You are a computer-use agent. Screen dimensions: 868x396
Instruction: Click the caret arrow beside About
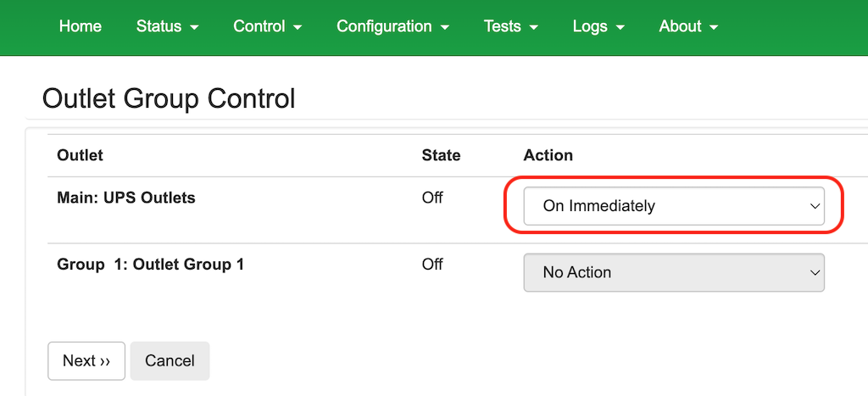(714, 27)
